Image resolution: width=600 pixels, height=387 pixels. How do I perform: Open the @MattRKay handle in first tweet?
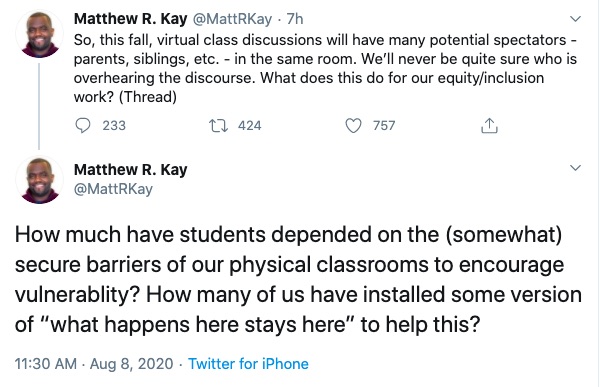[232, 19]
